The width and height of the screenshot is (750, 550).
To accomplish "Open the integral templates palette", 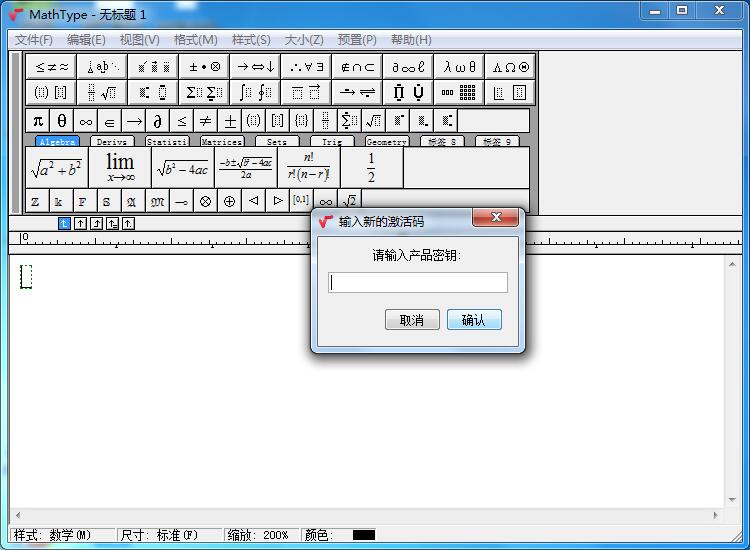I will (255, 92).
